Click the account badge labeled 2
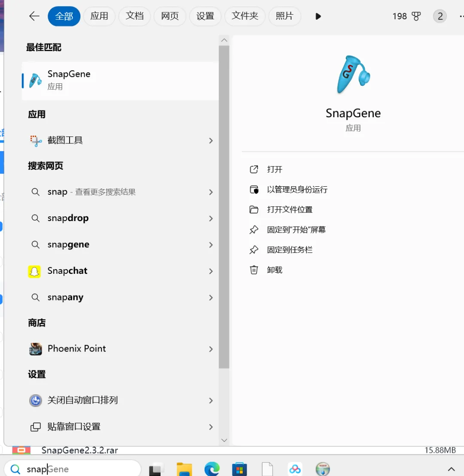The image size is (464, 476). 440,16
